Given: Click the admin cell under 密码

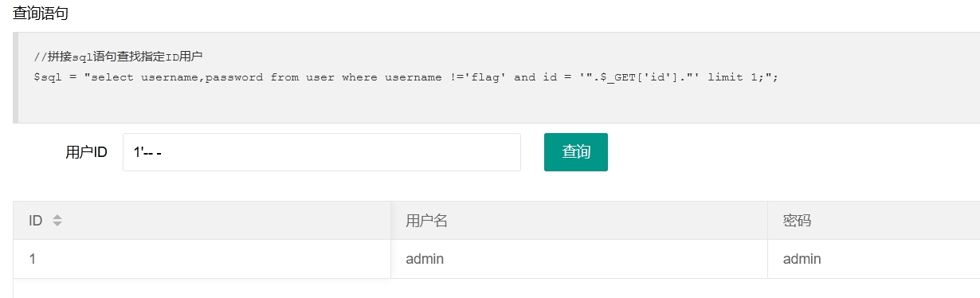Looking at the screenshot, I should (874, 259).
